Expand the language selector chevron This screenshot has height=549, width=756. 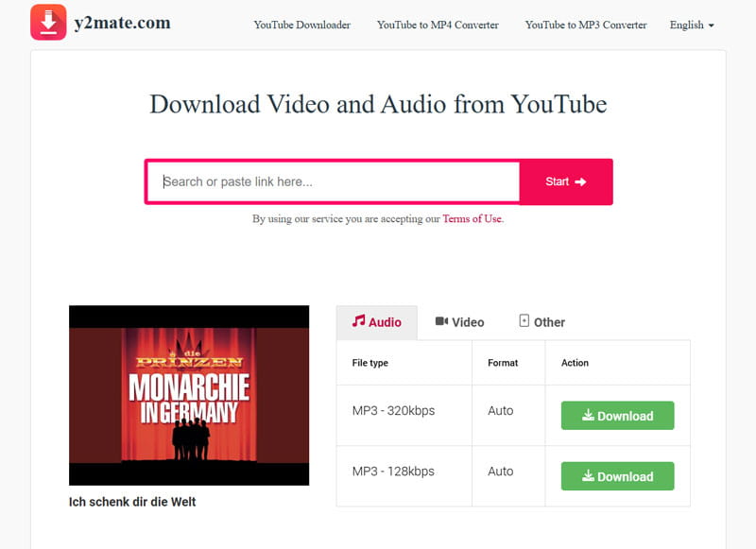click(711, 26)
